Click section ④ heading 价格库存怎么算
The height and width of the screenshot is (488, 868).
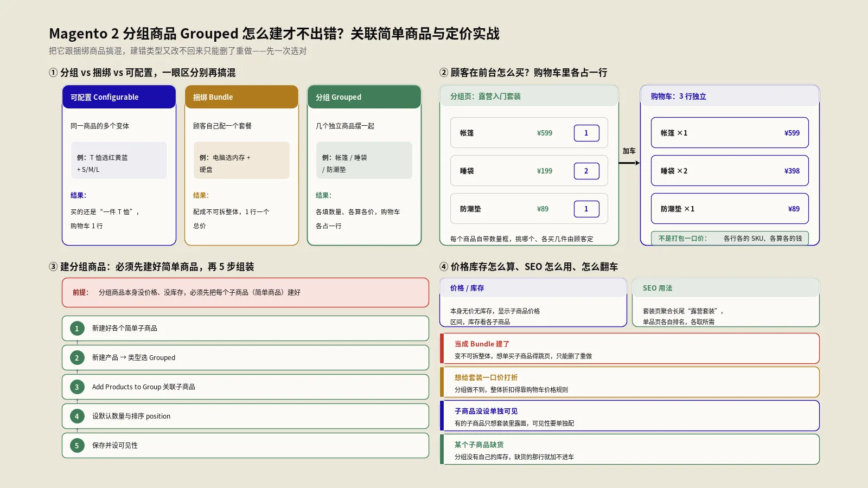pos(529,267)
